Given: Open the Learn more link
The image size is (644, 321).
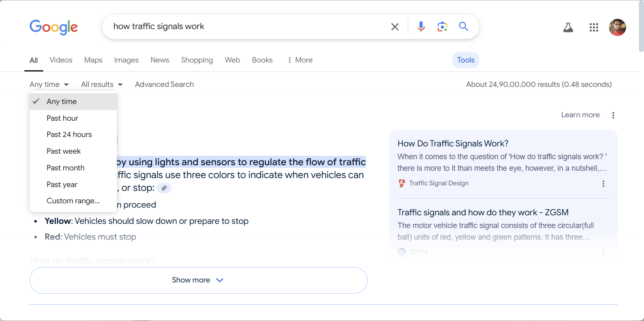Looking at the screenshot, I should pyautogui.click(x=580, y=115).
